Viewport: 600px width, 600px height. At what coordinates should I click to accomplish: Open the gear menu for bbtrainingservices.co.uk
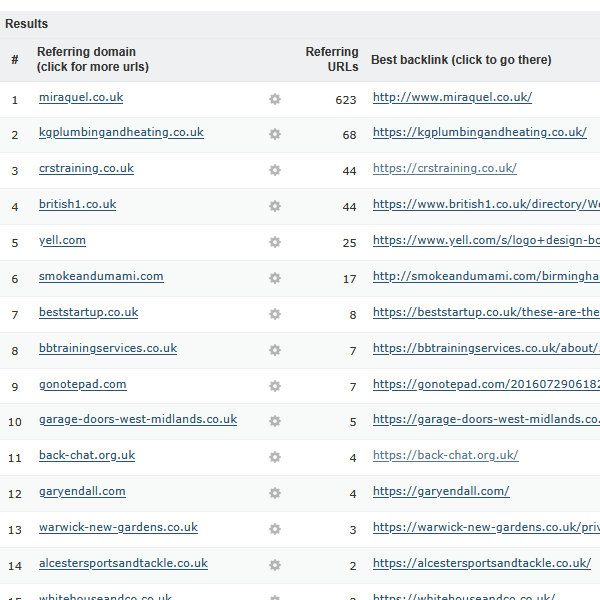pyautogui.click(x=275, y=350)
